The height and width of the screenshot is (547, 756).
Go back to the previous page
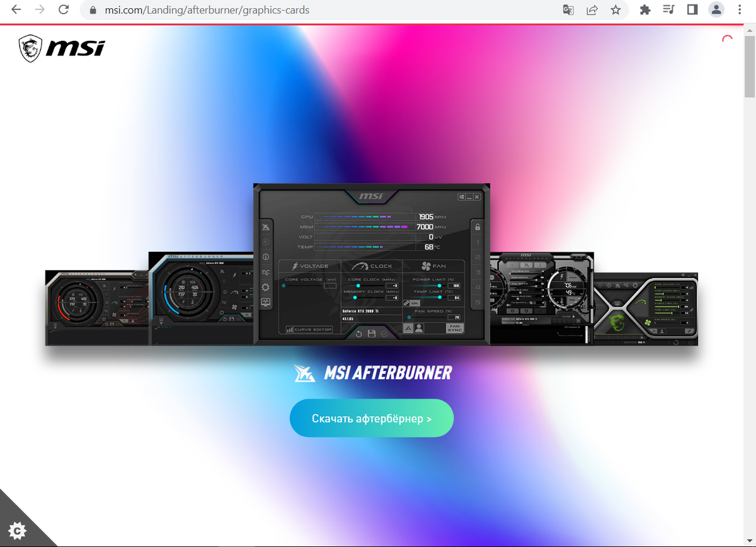pyautogui.click(x=16, y=10)
